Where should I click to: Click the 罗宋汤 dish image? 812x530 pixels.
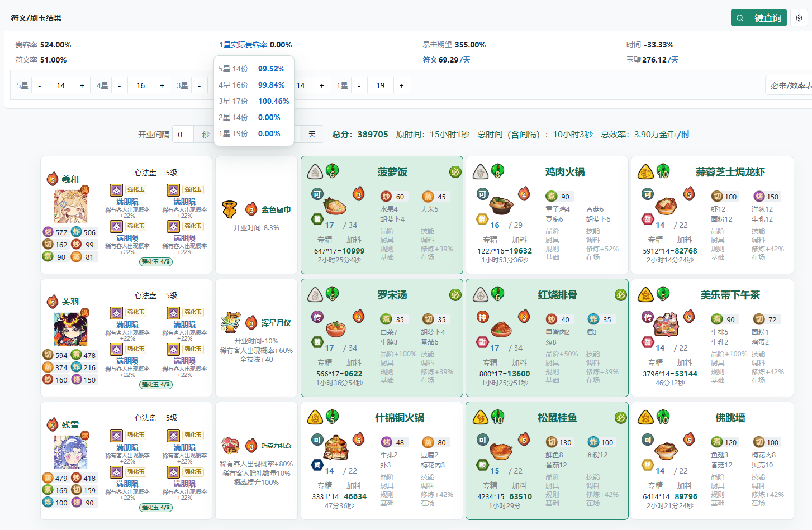pyautogui.click(x=336, y=329)
